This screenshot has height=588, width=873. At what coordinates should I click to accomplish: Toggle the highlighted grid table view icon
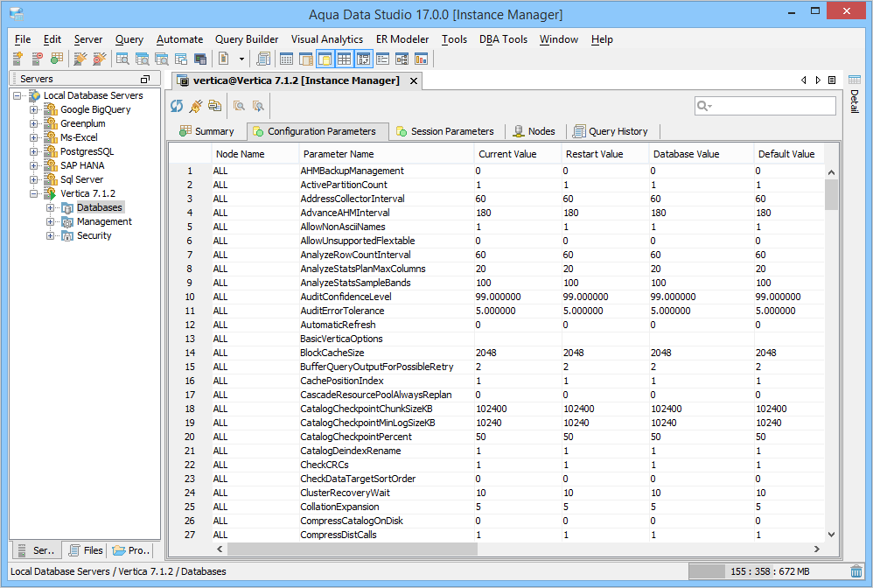pyautogui.click(x=344, y=59)
